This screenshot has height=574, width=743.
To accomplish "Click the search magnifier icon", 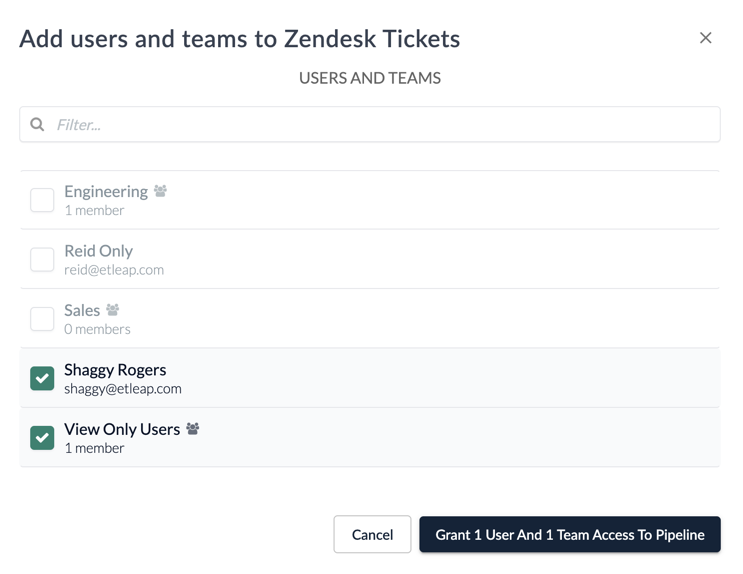I will coord(37,125).
